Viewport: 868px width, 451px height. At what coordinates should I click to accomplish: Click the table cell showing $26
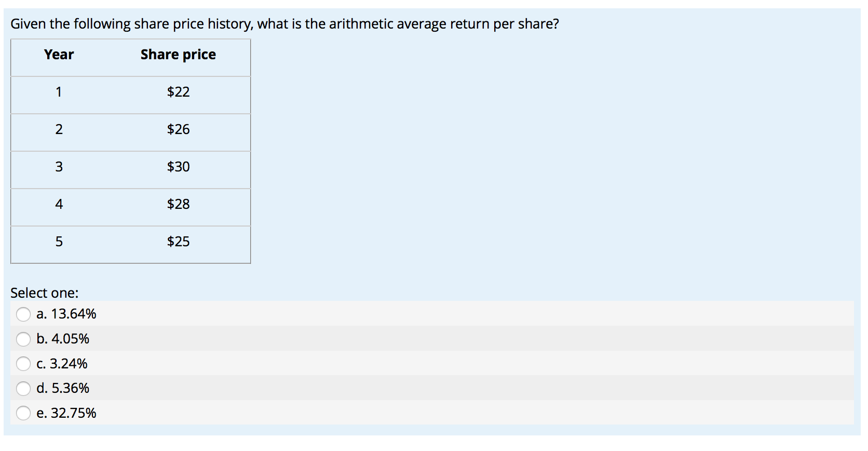click(178, 129)
